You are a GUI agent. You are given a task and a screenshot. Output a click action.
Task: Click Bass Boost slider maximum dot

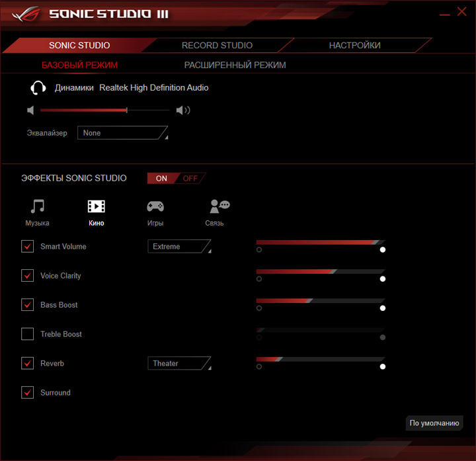(x=383, y=308)
